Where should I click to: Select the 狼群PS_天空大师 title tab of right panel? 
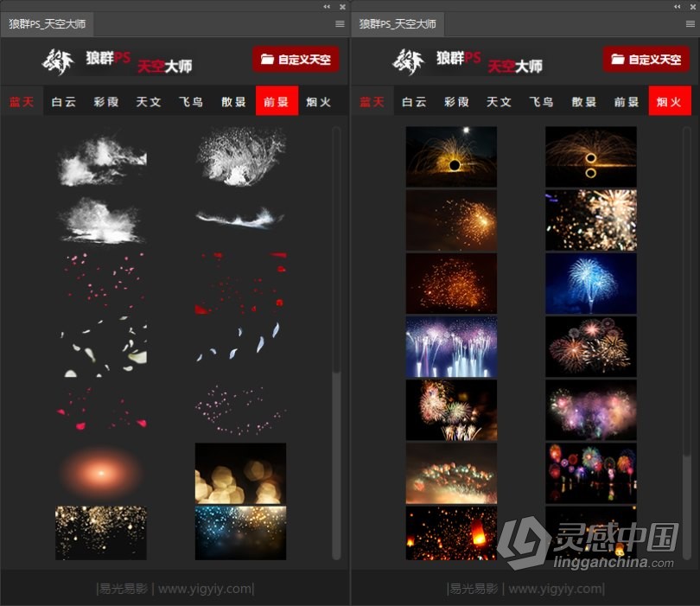(x=398, y=23)
